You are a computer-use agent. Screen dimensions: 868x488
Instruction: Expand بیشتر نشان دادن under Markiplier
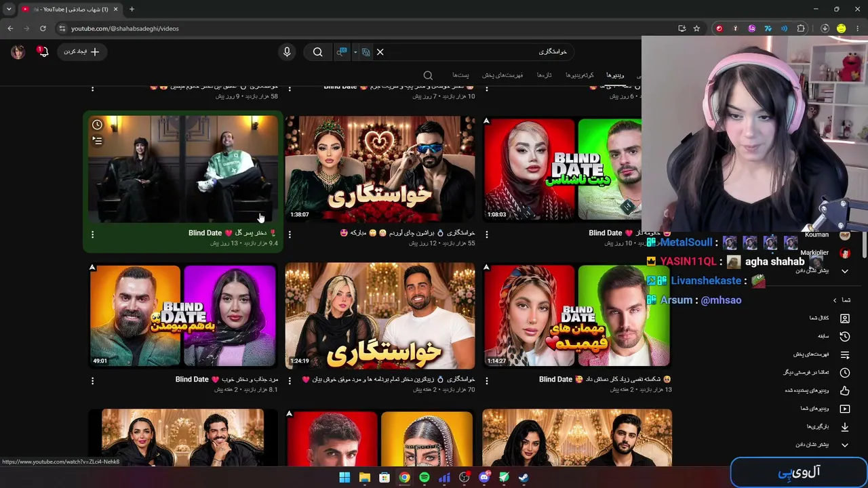[x=821, y=270]
